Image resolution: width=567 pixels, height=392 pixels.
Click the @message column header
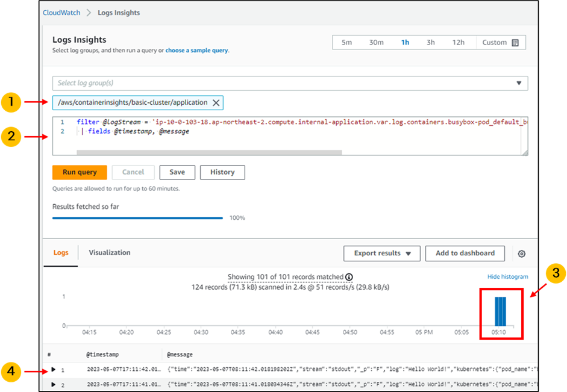(180, 355)
